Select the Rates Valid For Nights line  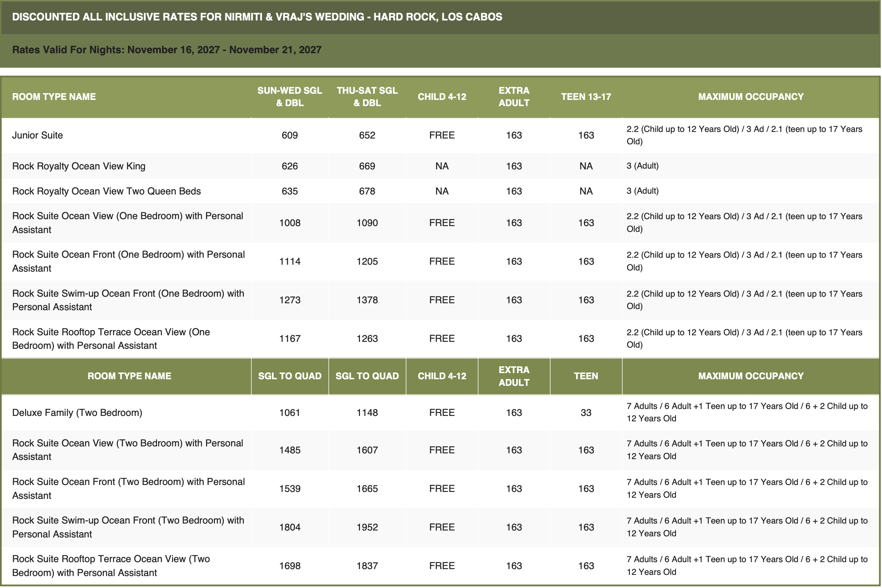(167, 50)
